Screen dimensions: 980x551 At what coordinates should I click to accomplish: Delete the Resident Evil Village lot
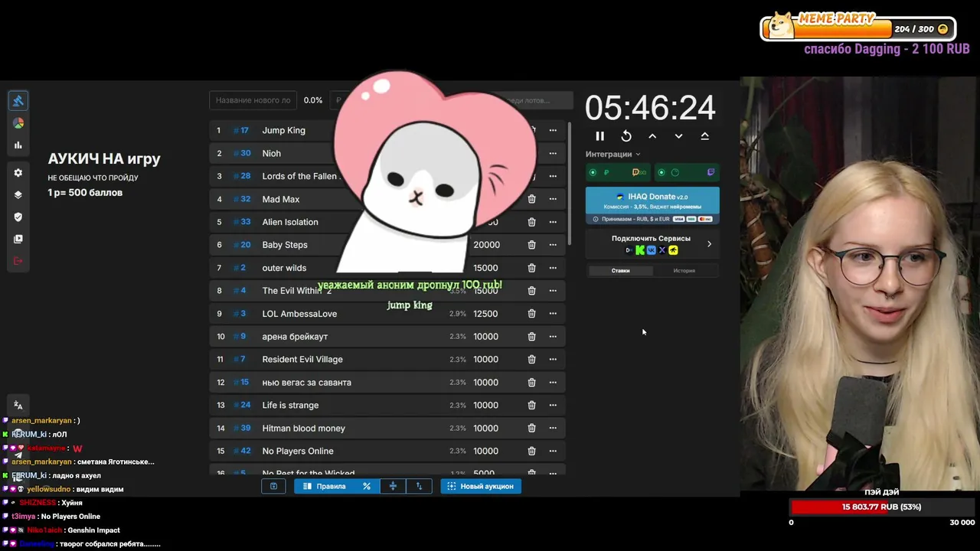click(x=531, y=360)
